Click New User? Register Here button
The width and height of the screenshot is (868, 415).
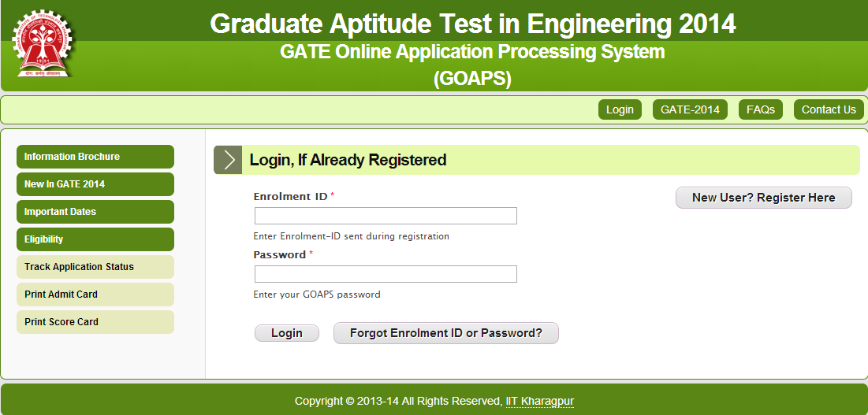[x=763, y=198]
